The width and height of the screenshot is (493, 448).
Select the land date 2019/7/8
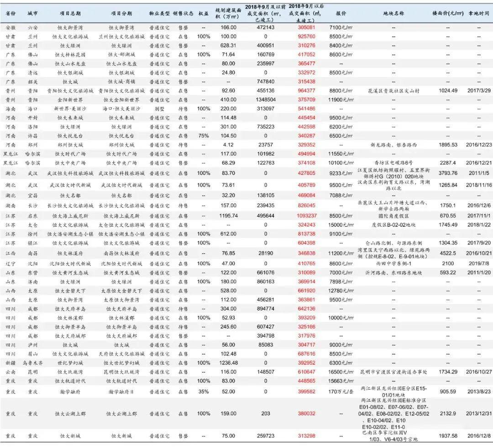pyautogui.click(x=479, y=264)
